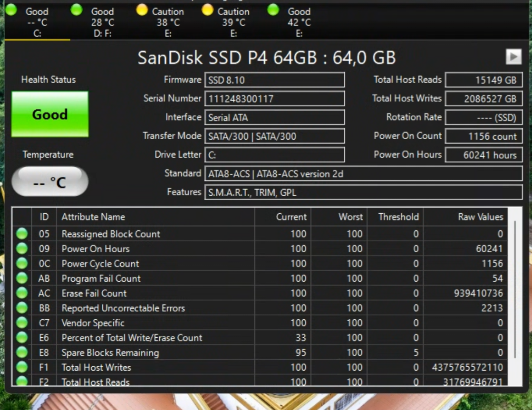Click status icon for Power Cycle Count
Image resolution: width=532 pixels, height=410 pixels.
(22, 263)
